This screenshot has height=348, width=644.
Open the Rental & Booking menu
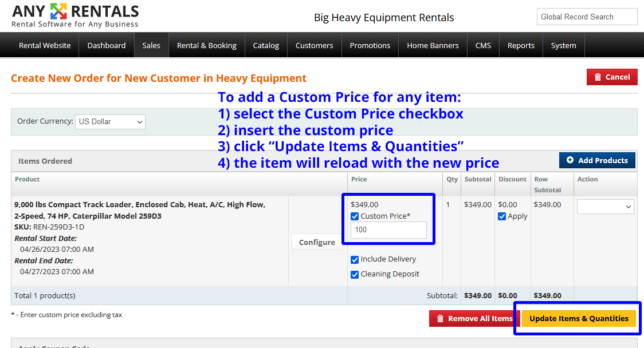(x=206, y=45)
